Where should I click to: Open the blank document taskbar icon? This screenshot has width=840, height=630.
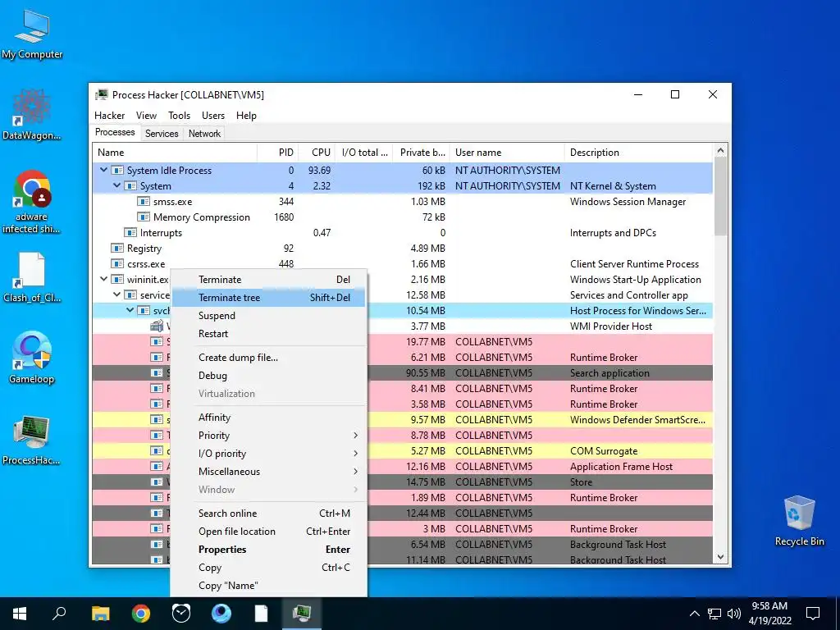click(x=262, y=614)
